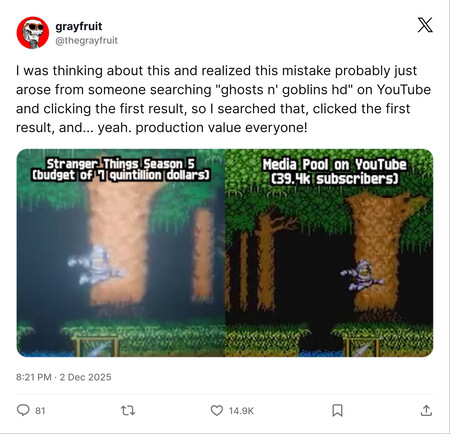Repost using the retweet arrows icon
The image size is (450, 434).
coord(128,410)
